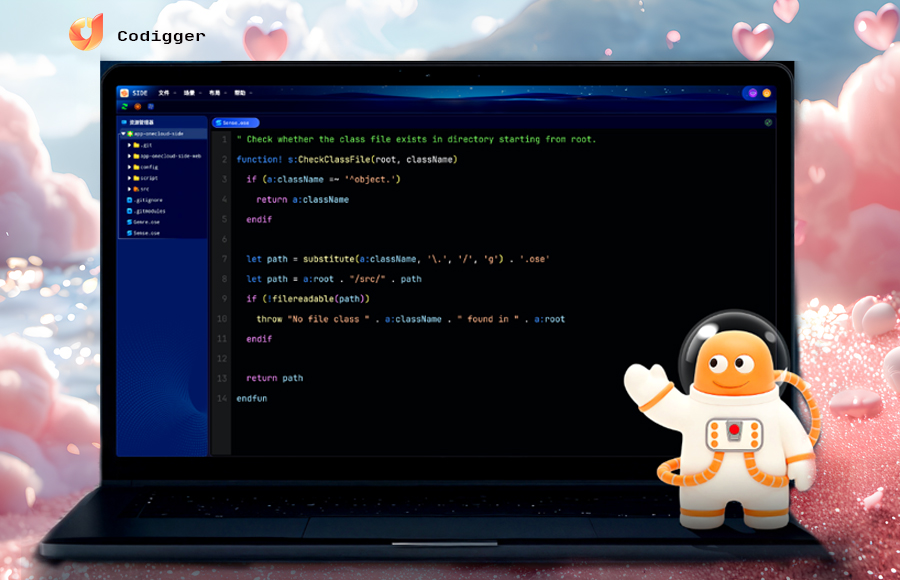Collapse the app-onecloud-side root node
Viewport: 900px width, 580px height.
tap(123, 133)
